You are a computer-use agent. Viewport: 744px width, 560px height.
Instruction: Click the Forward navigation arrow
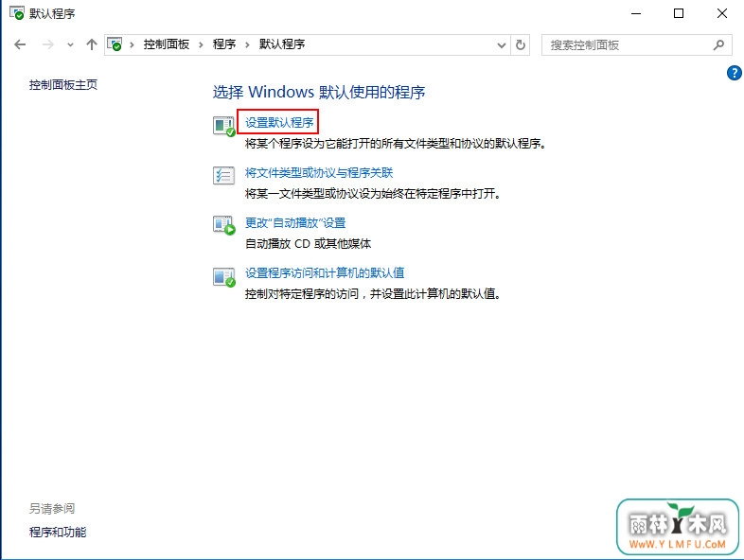48,44
